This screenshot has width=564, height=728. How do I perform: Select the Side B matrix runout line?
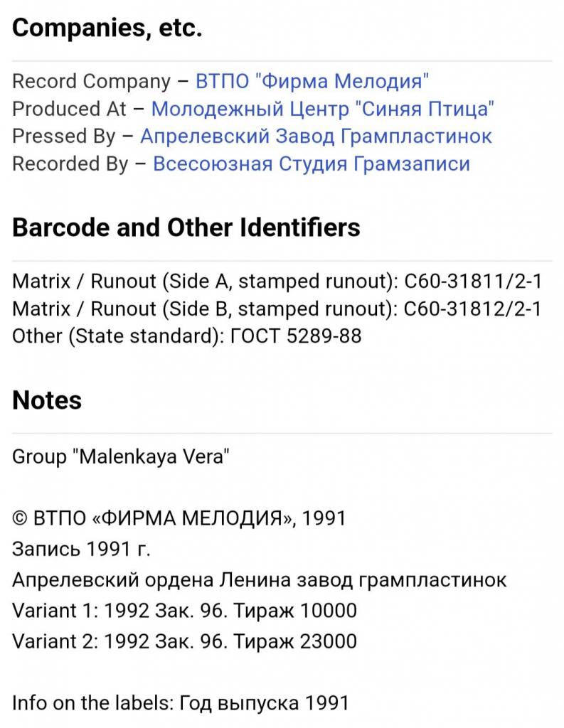277,309
